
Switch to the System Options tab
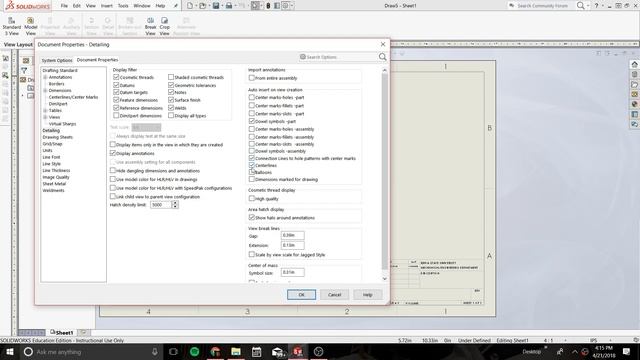[57, 60]
